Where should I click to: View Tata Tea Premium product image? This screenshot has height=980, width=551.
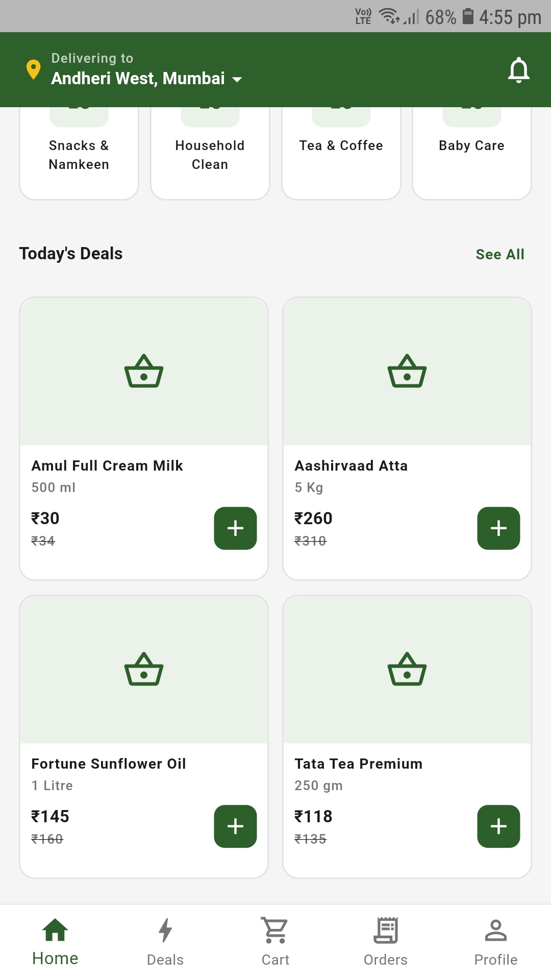click(407, 670)
